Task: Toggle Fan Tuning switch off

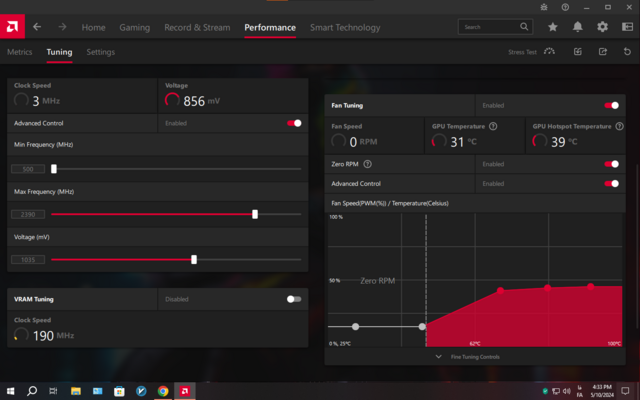Action: tap(612, 105)
